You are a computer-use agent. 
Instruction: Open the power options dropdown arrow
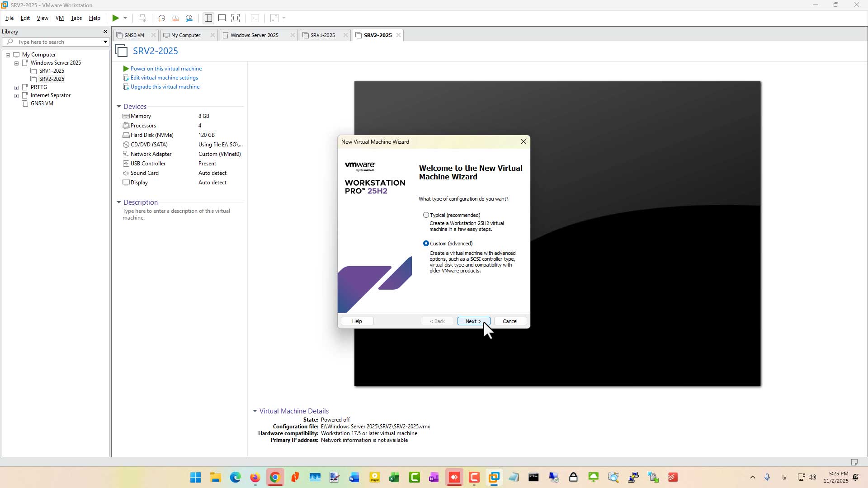[125, 18]
